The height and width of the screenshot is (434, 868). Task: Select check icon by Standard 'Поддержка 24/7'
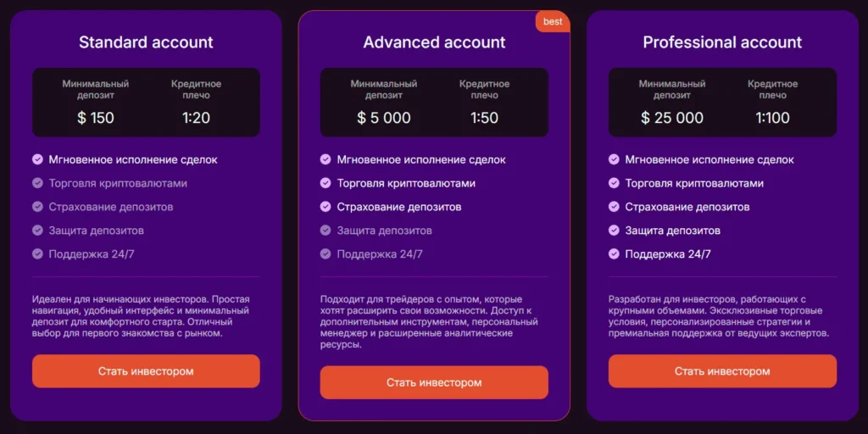[x=37, y=253]
